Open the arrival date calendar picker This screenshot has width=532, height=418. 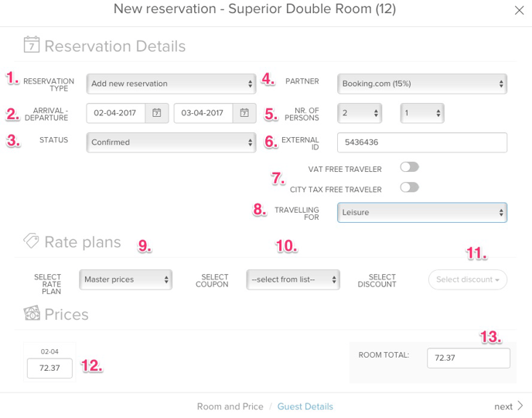(156, 113)
